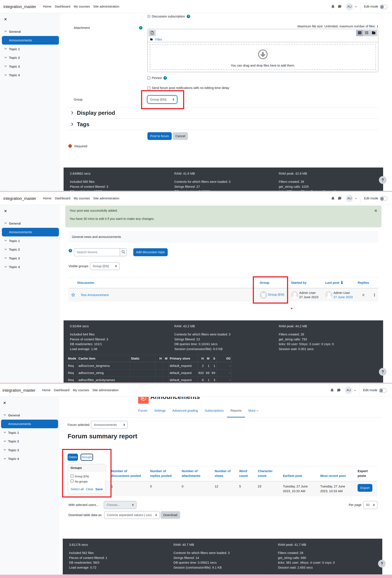This screenshot has width=392, height=578.
Task: Open the Test Announcement discussion link
Action: click(95, 295)
